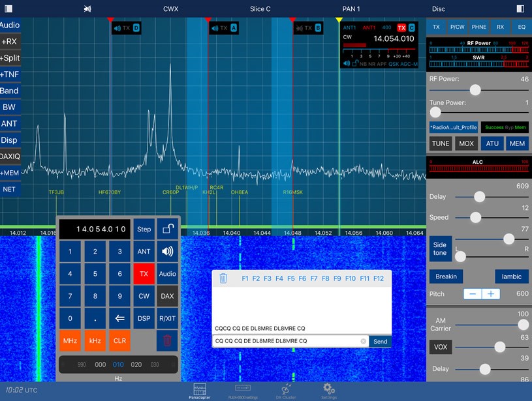
Task: Switch to the EQ tab
Action: pos(522,27)
